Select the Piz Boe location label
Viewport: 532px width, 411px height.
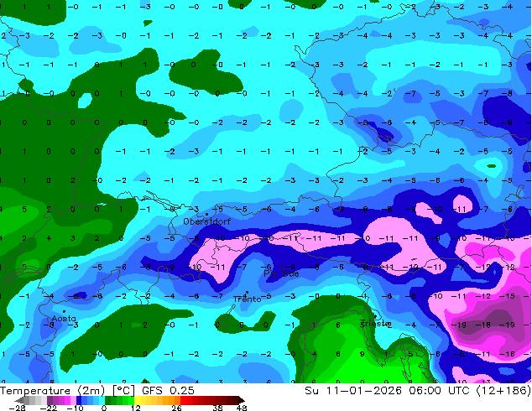click(281, 273)
